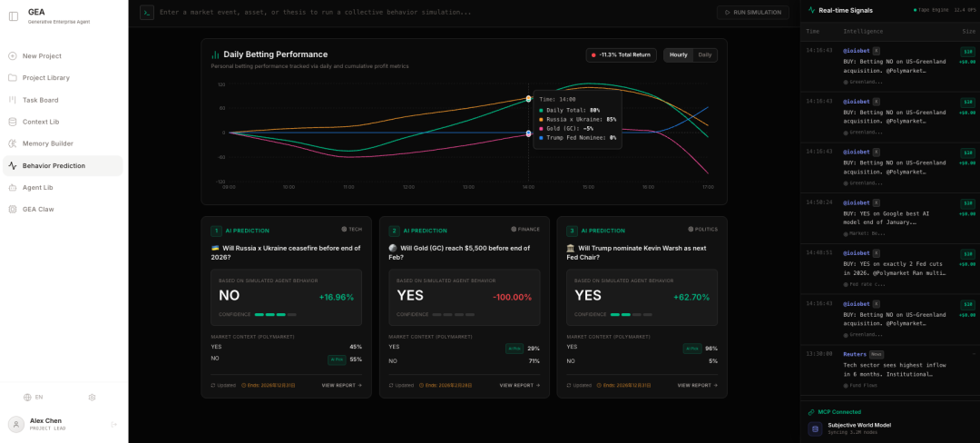This screenshot has height=443, width=980.
Task: Collapse the sidebar using the panel icon
Action: (13, 16)
